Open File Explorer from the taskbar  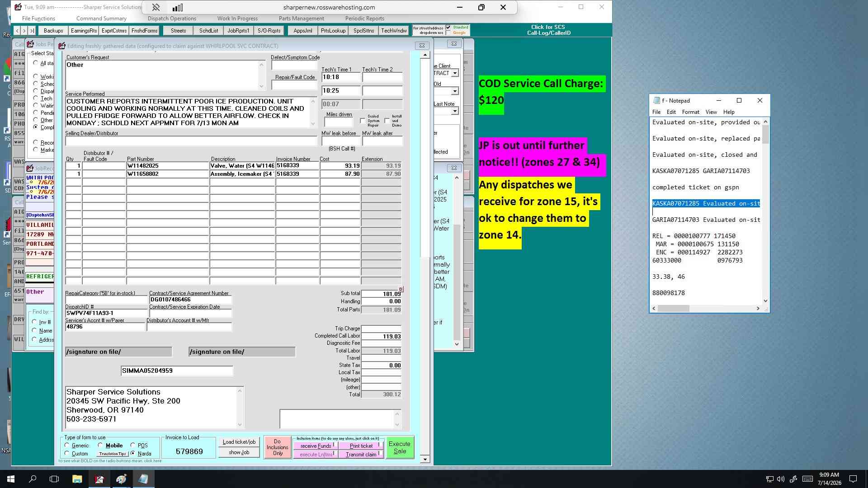77,479
